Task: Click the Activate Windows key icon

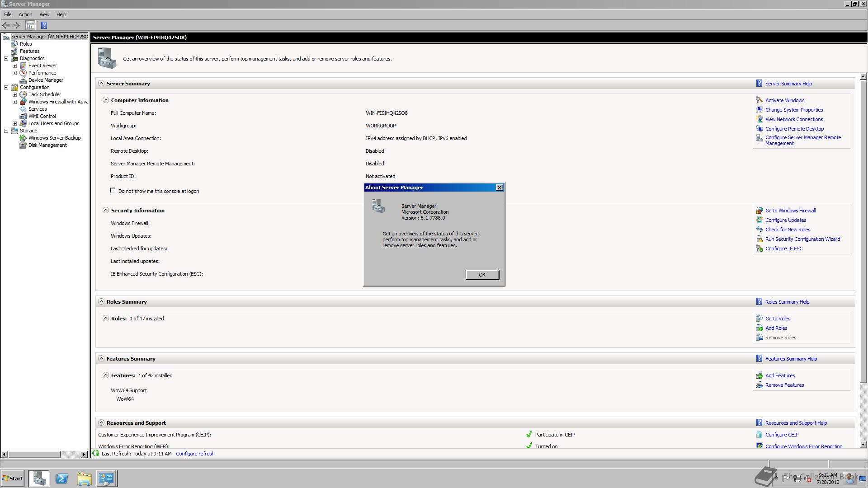Action: [759, 100]
